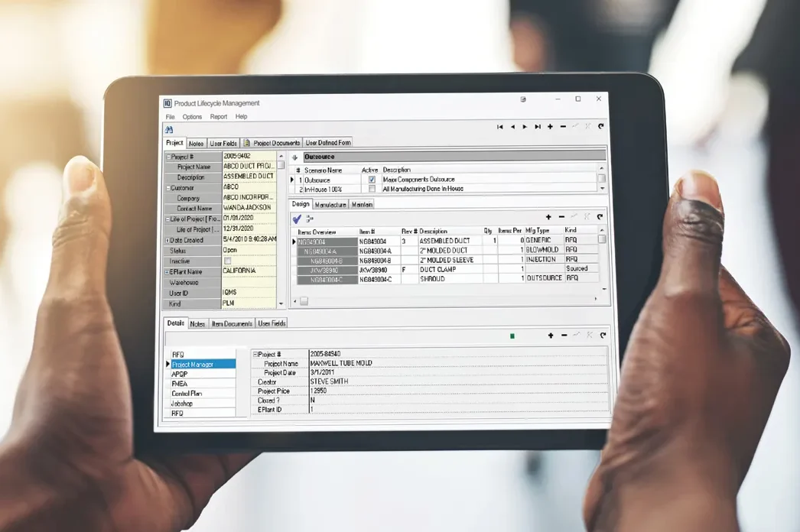Refresh items with Design toolbar refresh icon
800x532 pixels.
(600, 217)
